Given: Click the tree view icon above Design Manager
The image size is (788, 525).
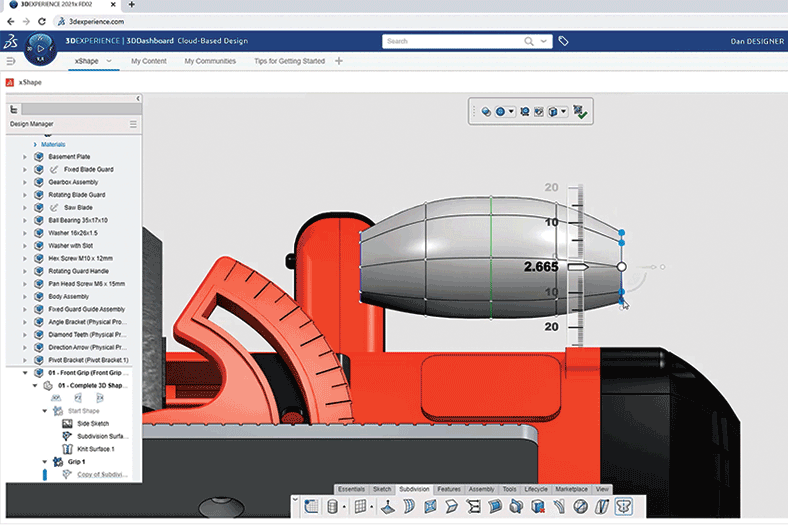Looking at the screenshot, I should point(14,109).
